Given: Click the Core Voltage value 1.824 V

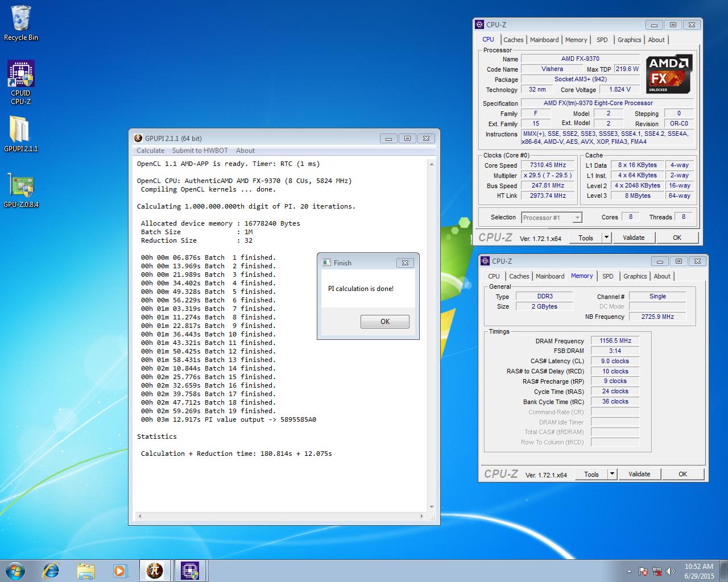Looking at the screenshot, I should point(619,89).
